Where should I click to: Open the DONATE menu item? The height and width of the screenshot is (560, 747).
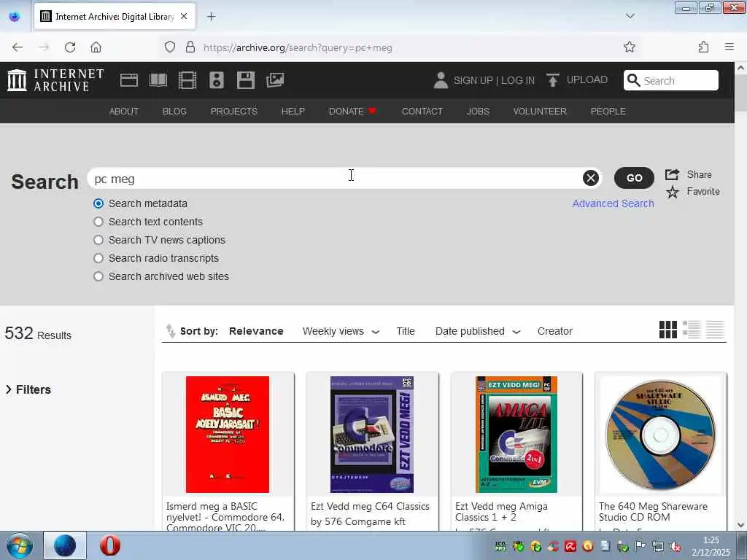pos(352,111)
